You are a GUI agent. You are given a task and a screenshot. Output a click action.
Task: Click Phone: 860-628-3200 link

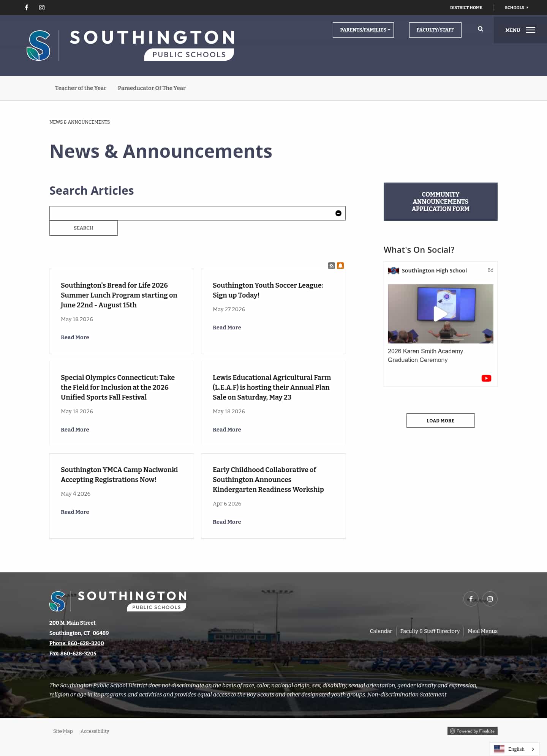pos(77,643)
